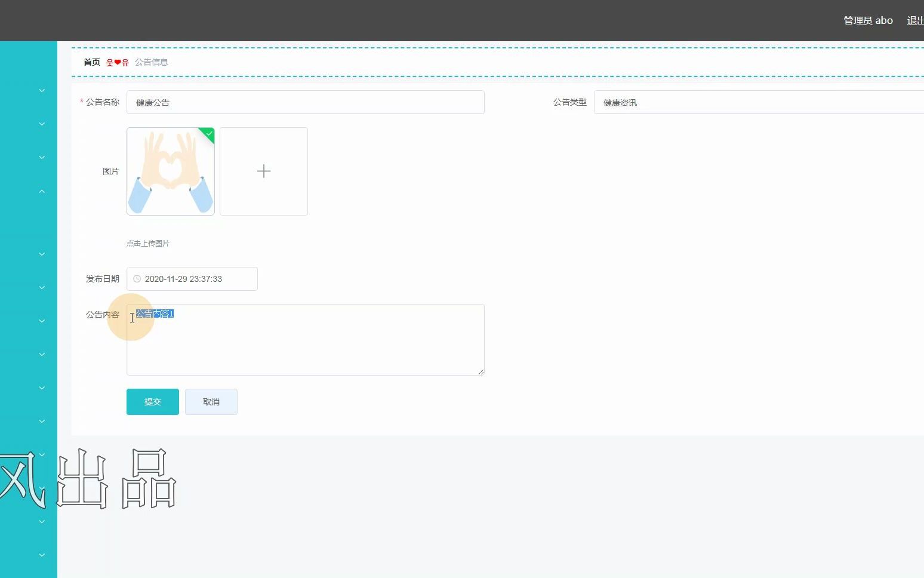Click the 退出 logout link at top right
Viewport: 924px width, 578px height.
click(x=915, y=20)
